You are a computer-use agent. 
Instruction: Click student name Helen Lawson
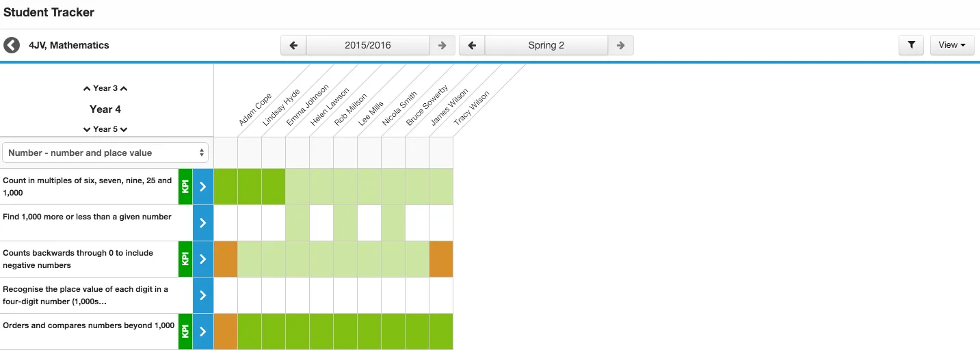[x=330, y=107]
